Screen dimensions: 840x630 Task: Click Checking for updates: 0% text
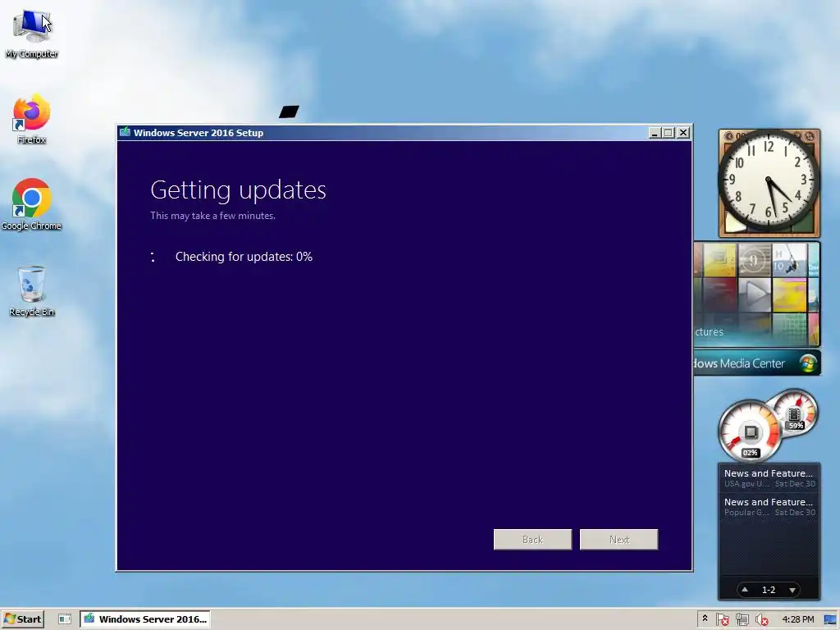244,257
